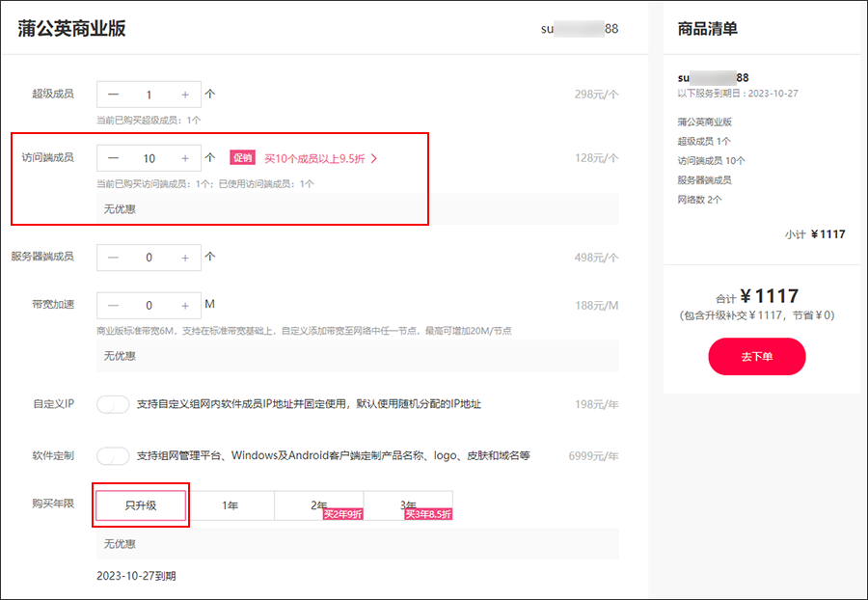Click the 合计 ¥1117 total amount
This screenshot has height=600, width=868.
pos(757,297)
